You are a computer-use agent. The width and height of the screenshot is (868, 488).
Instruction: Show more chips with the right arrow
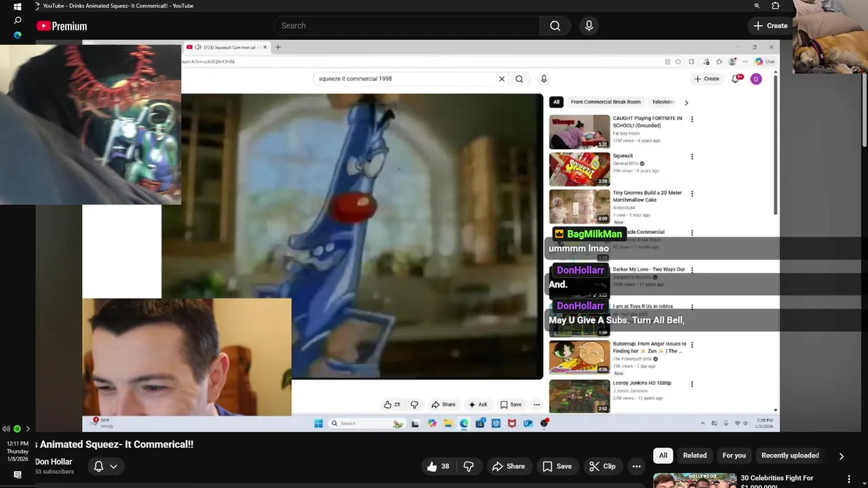pos(842,456)
